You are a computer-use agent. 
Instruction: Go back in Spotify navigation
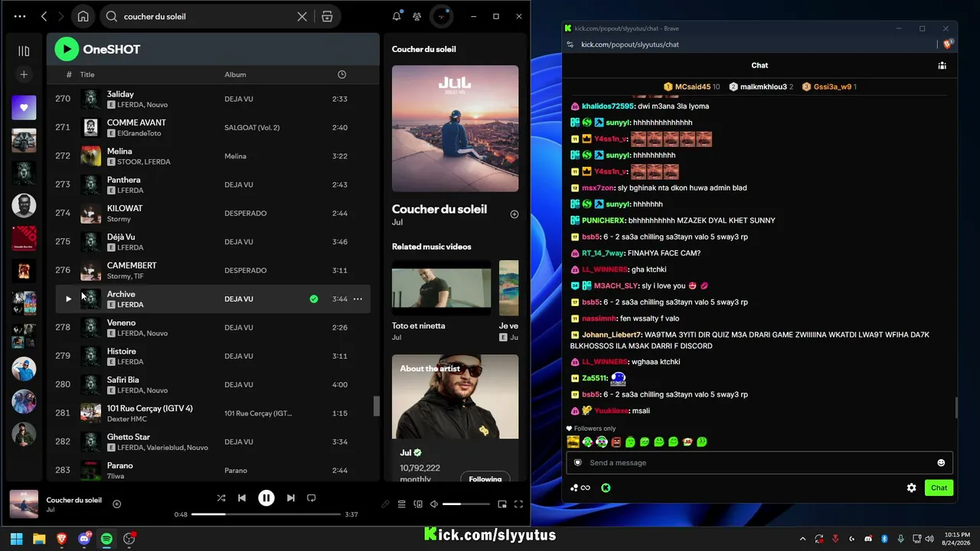click(x=44, y=16)
